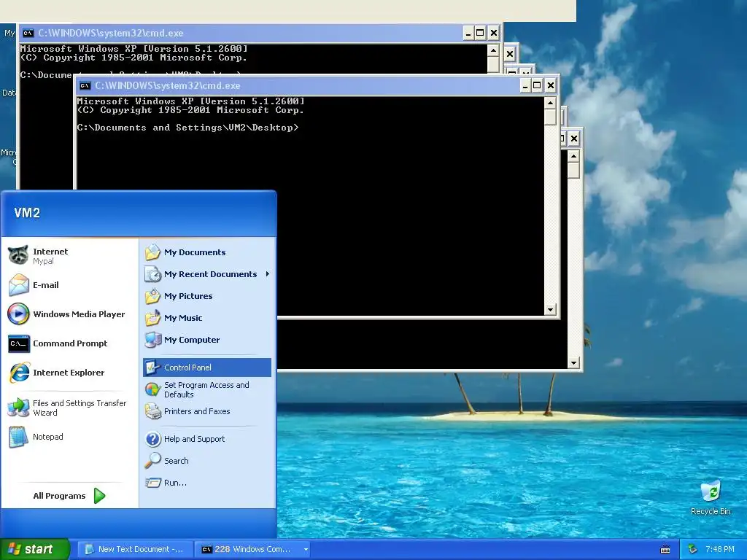Click back cmd.exe window title bar icon
747x560 pixels.
point(28,34)
